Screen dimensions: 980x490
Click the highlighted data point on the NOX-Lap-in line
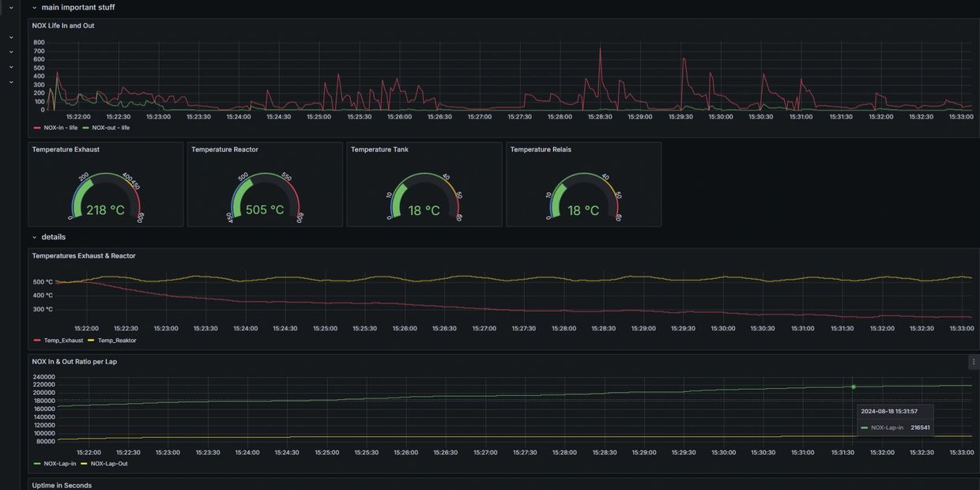click(854, 387)
